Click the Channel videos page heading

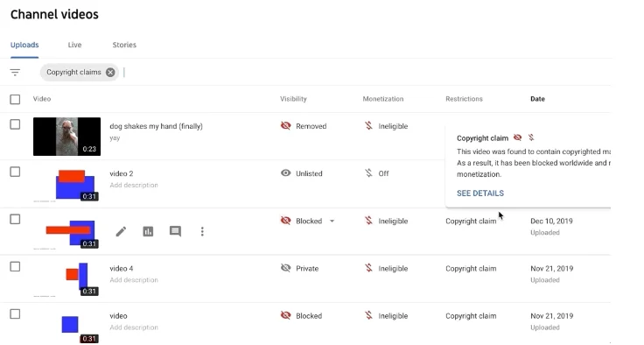(54, 14)
